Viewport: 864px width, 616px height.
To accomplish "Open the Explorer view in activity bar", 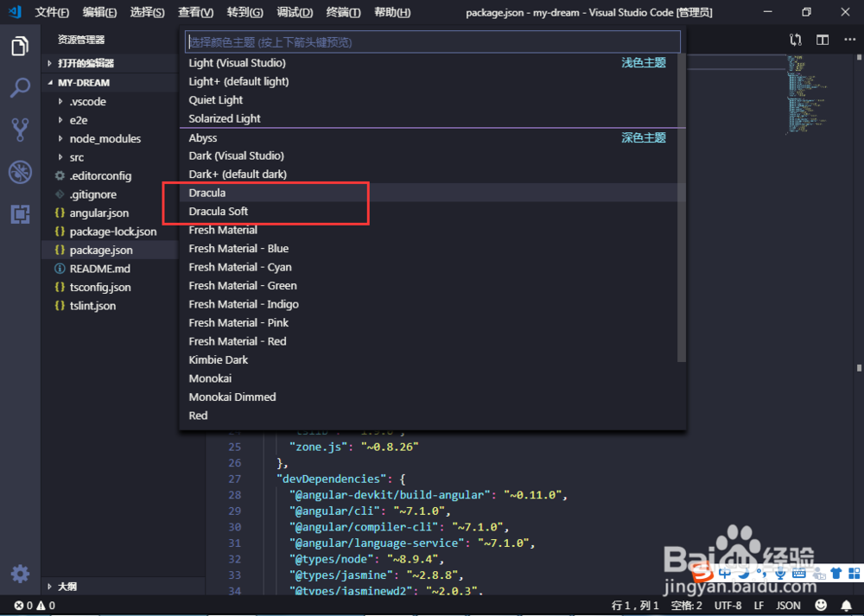I will tap(20, 46).
